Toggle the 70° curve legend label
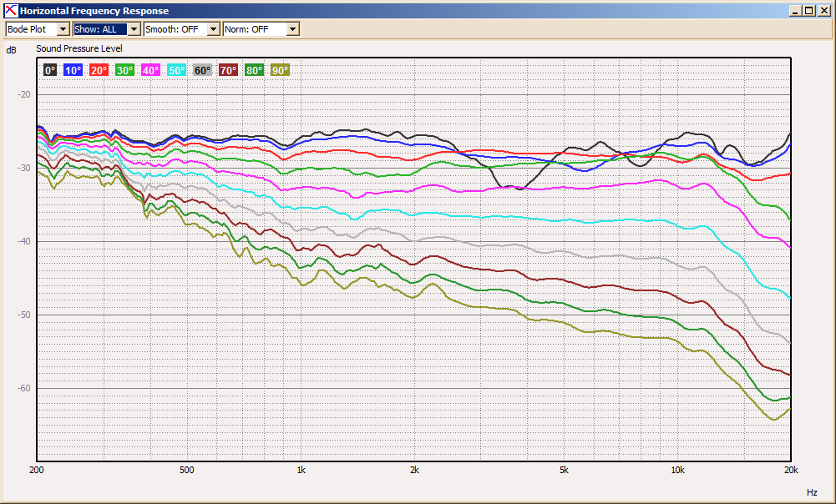Viewport: 836px width, 504px height. click(228, 70)
